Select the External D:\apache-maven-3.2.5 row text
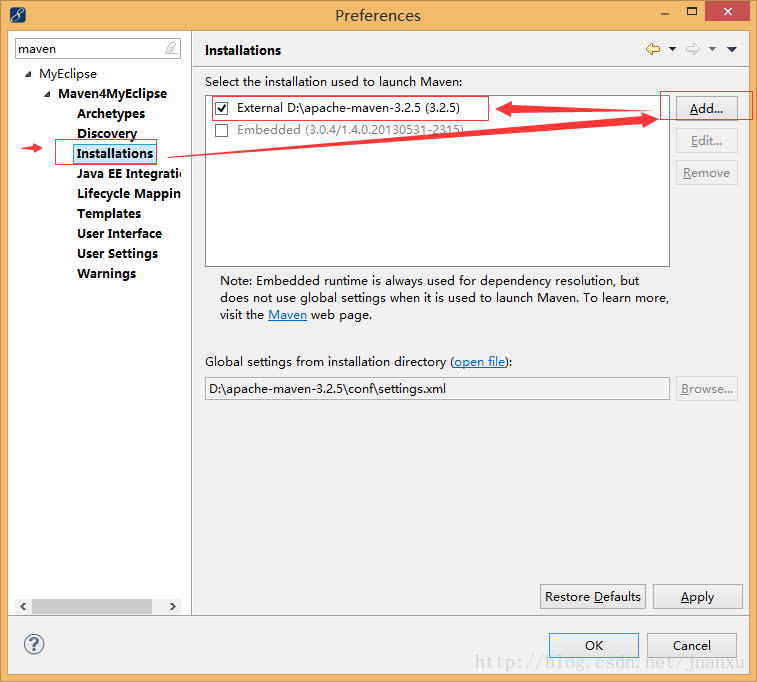 tap(348, 108)
